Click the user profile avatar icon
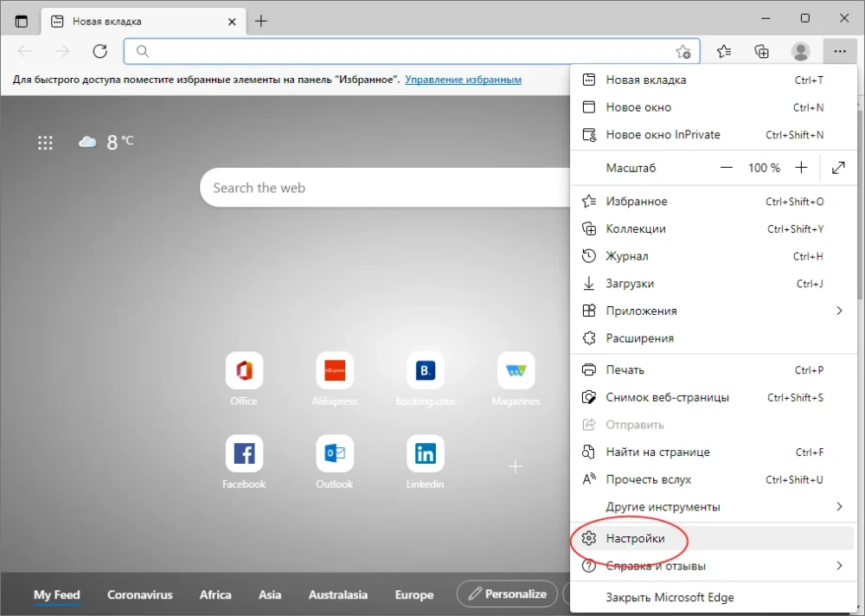Screen dimensions: 865x616 click(x=801, y=51)
